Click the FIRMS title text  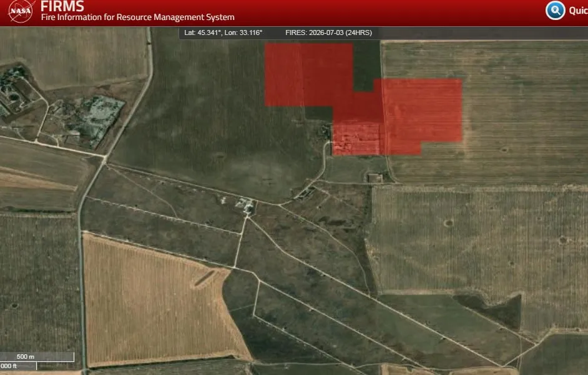click(62, 6)
